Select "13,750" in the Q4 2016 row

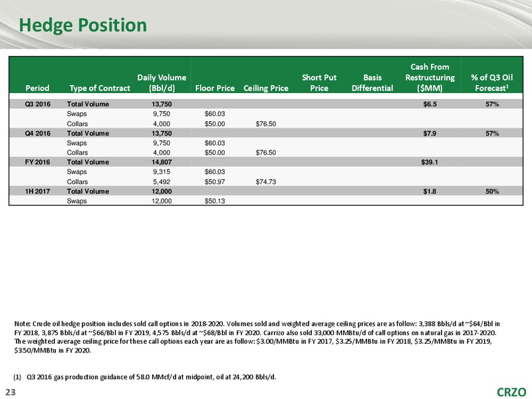tap(162, 134)
